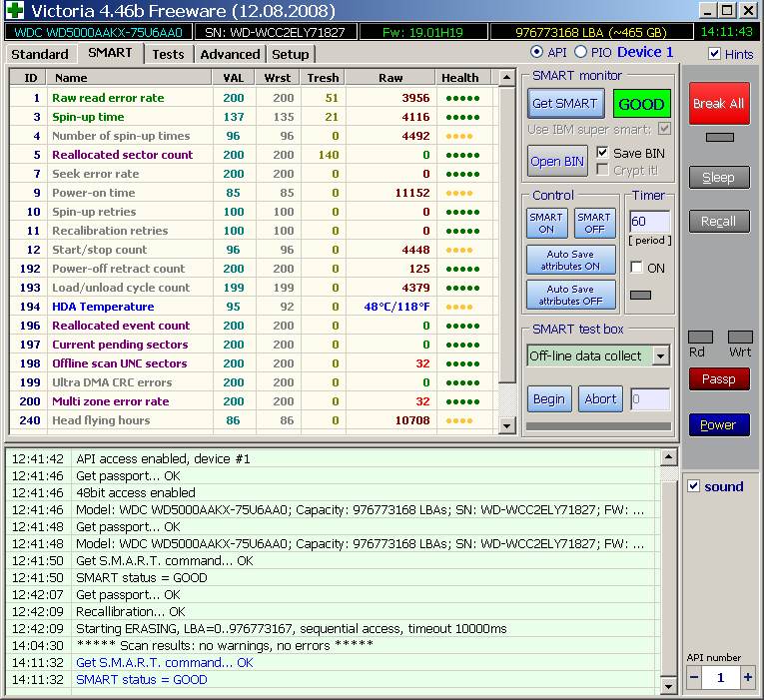This screenshot has height=700, width=764.
Task: Click the Recall button
Action: point(719,221)
